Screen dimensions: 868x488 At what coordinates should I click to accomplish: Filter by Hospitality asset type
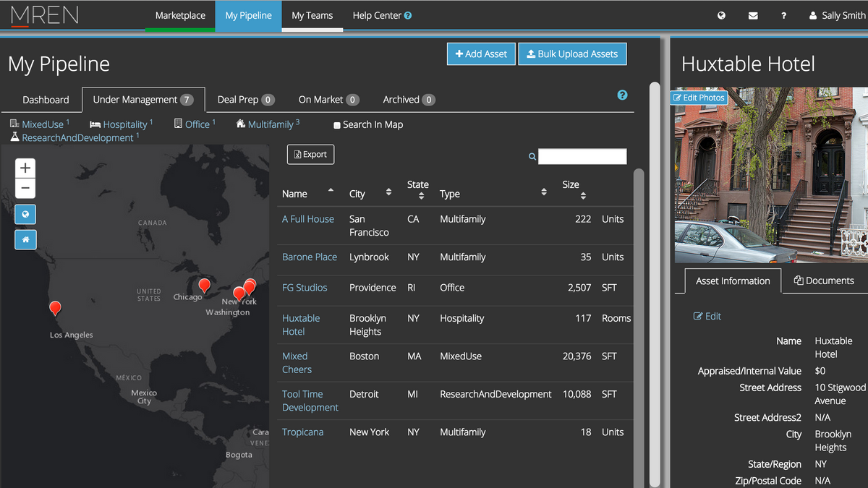point(121,124)
